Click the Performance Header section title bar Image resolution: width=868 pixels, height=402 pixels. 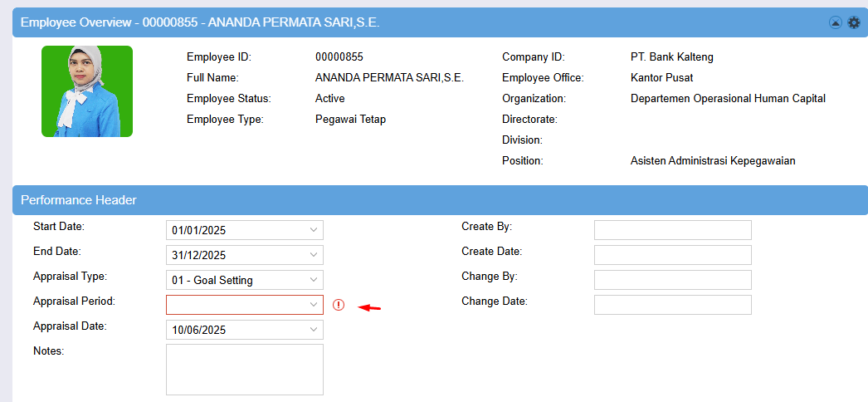(x=440, y=200)
